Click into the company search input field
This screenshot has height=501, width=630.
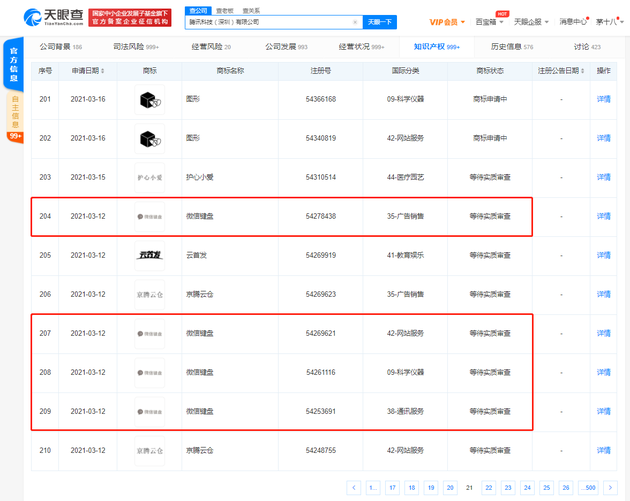point(270,22)
